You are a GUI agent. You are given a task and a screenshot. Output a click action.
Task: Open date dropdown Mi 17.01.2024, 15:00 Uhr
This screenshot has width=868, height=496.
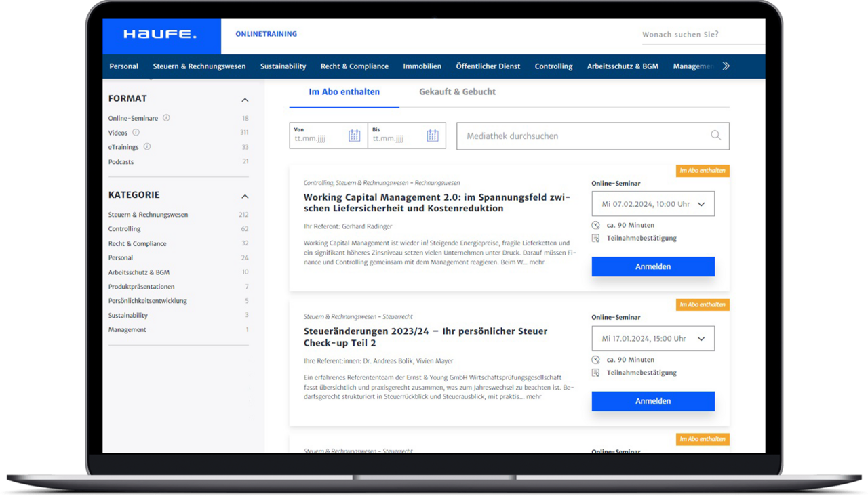point(652,339)
